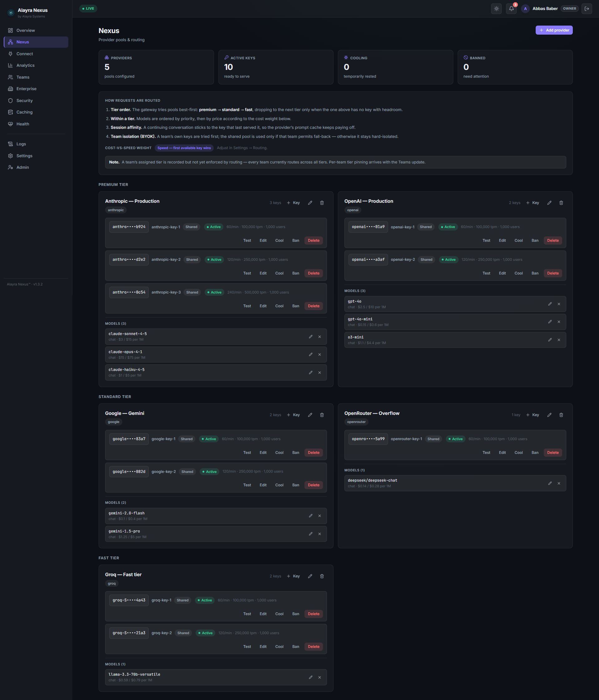Delete Groq — Fast tier pool trash icon
Screen dimensions: 599x700
pyautogui.click(x=322, y=576)
